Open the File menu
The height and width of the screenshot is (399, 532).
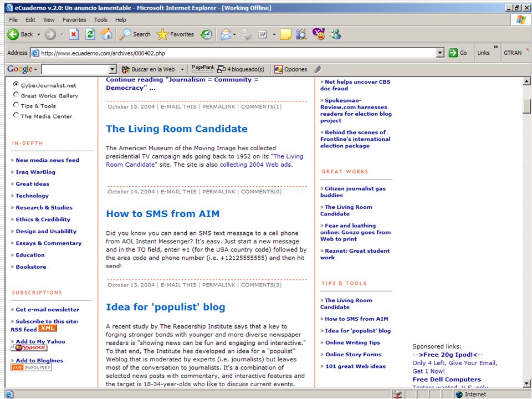pyautogui.click(x=13, y=20)
